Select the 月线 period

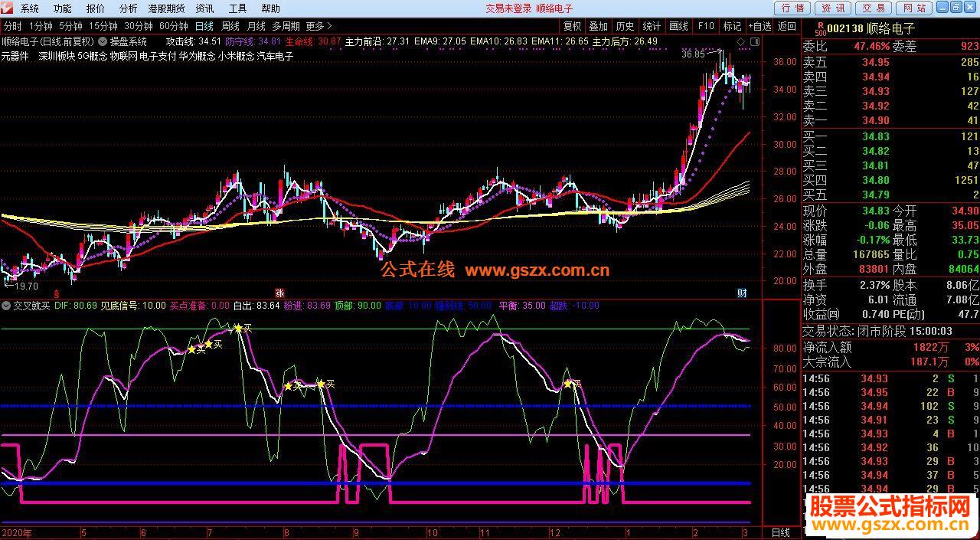point(256,25)
